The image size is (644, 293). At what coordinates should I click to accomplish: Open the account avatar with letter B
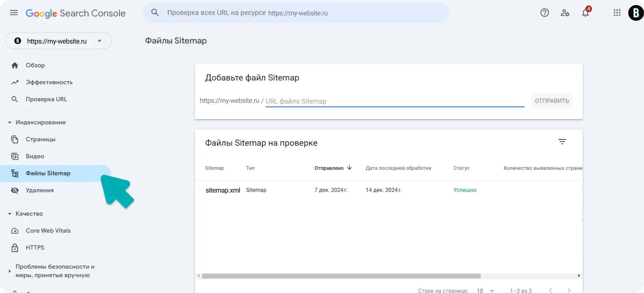pyautogui.click(x=636, y=13)
